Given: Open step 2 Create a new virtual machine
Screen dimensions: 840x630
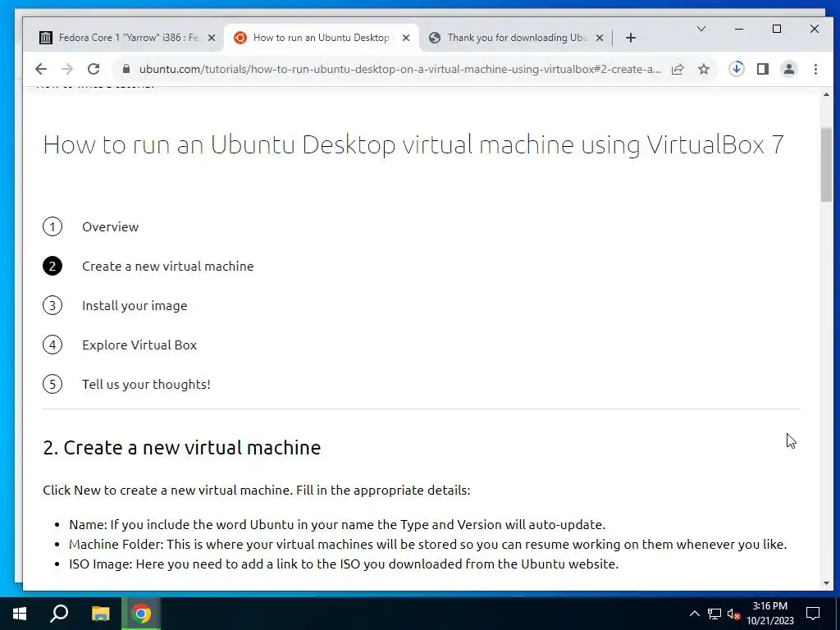Looking at the screenshot, I should pos(167,267).
